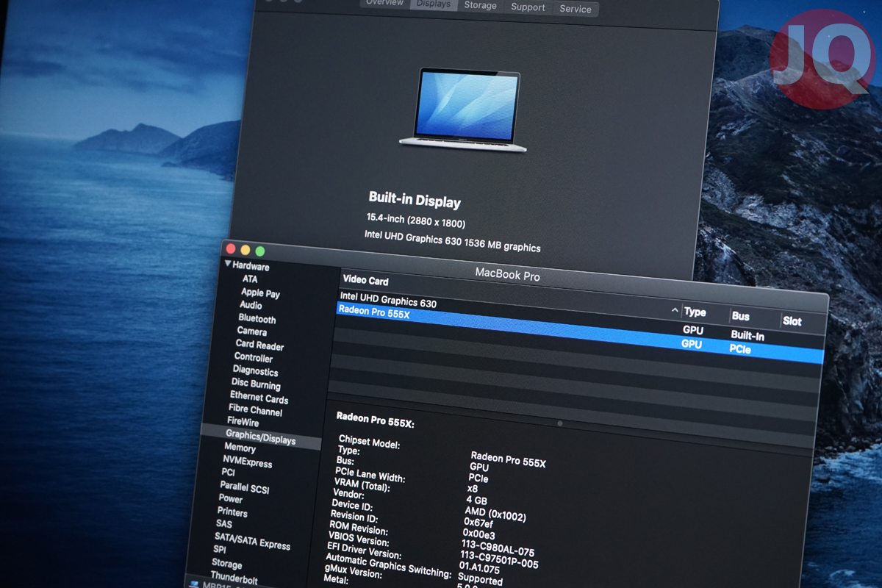Click the MacBook Pro display image
Viewport: 882px width, 588px height.
point(465,110)
